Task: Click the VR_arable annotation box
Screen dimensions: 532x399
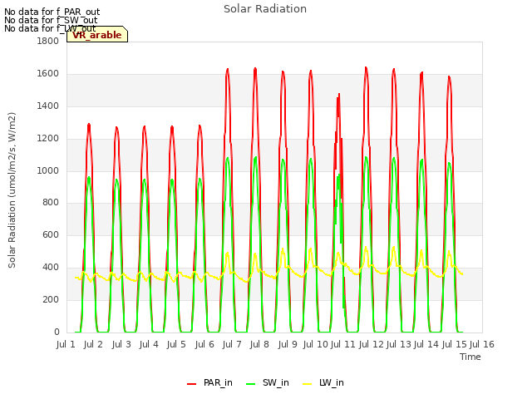Action: click(x=97, y=34)
